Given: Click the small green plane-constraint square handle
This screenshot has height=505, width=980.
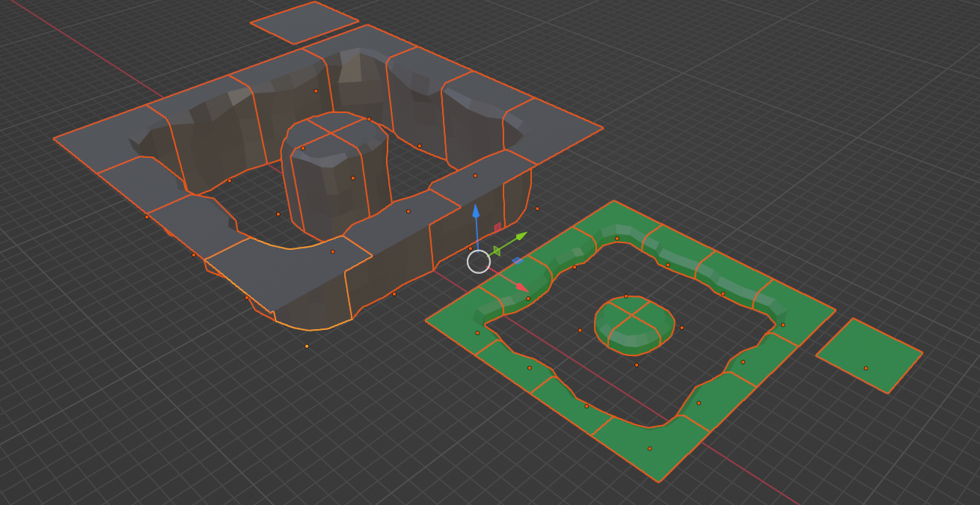Looking at the screenshot, I should tap(496, 251).
